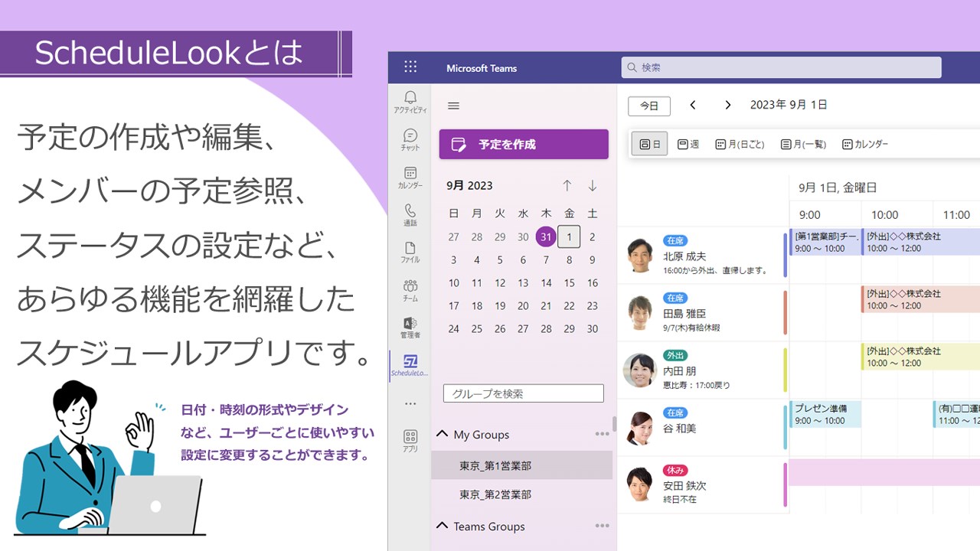Viewport: 980px width, 551px height.
Task: Select 東京_第2営業部 group
Action: [522, 494]
